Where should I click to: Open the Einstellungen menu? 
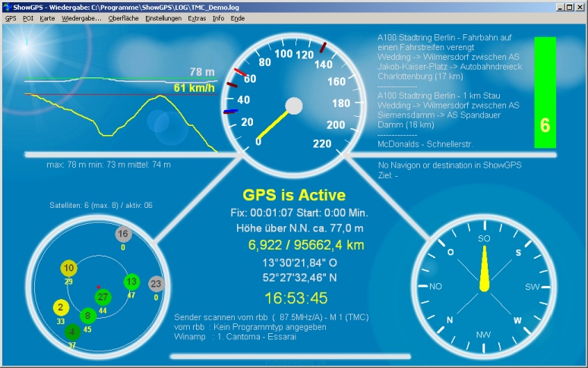tap(163, 18)
